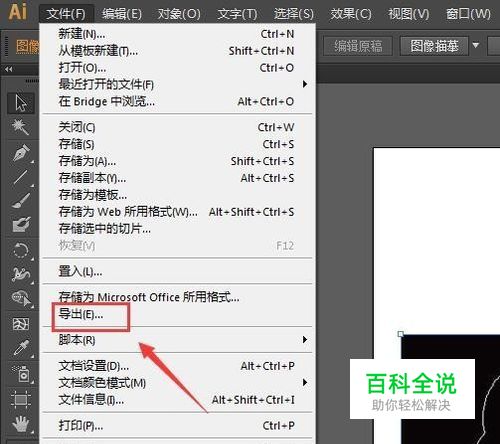Select the Rotate tool
Viewport: 500px width, 444px height.
tap(21, 250)
